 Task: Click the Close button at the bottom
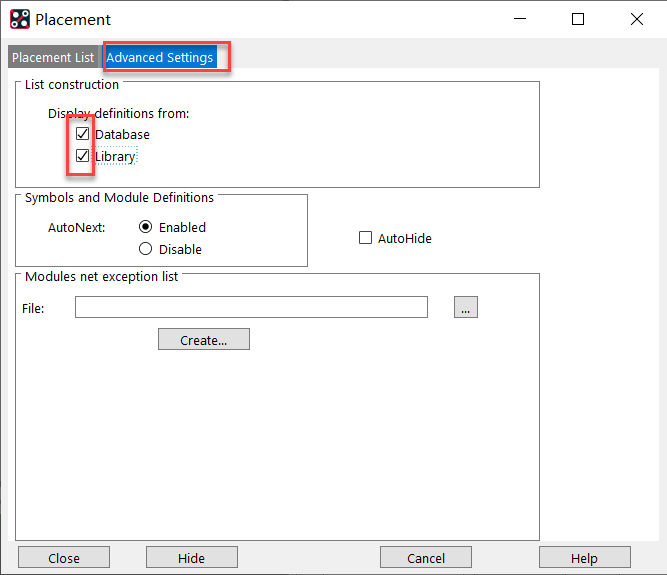[64, 558]
